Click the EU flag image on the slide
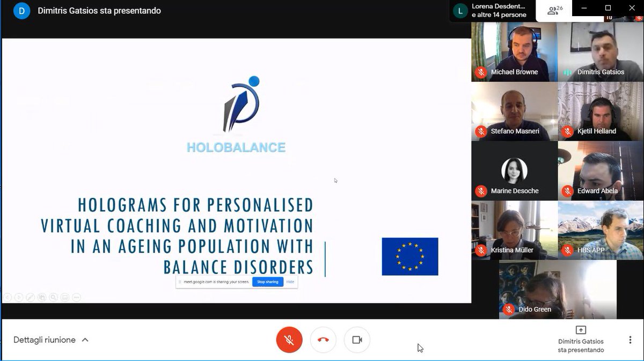644x361 pixels. pos(410,256)
